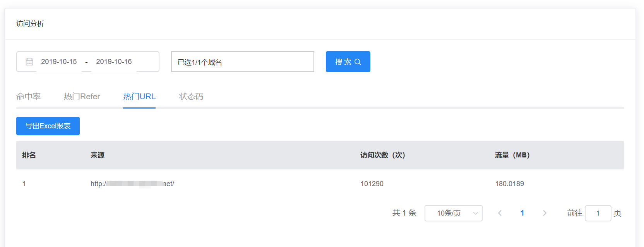644x247 pixels.
Task: Click the 导出Excel报表 button
Action: click(x=48, y=126)
